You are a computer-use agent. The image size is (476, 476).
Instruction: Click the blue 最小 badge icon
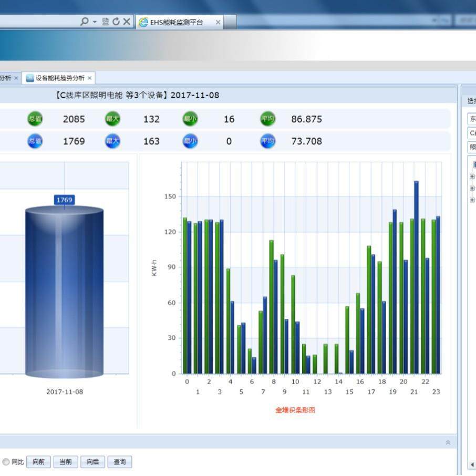(190, 141)
